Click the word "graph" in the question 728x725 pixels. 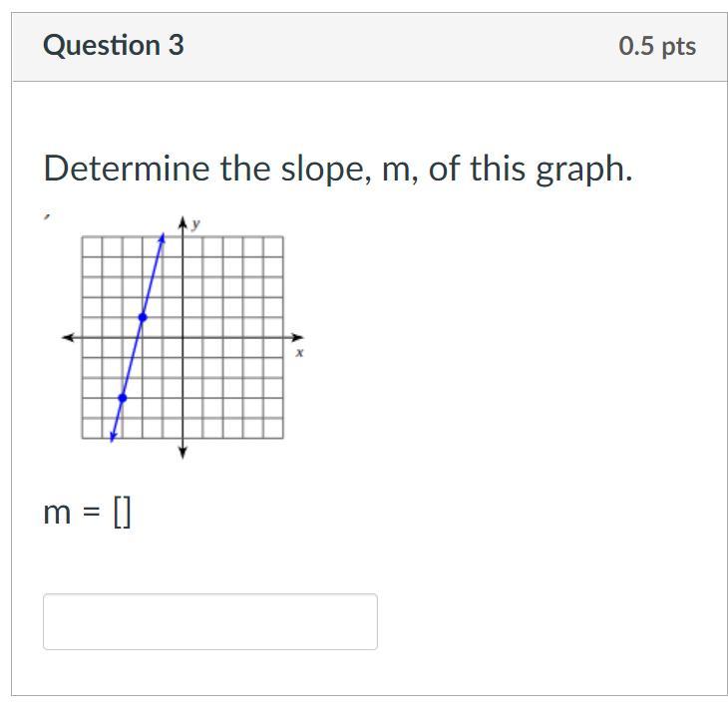point(582,171)
